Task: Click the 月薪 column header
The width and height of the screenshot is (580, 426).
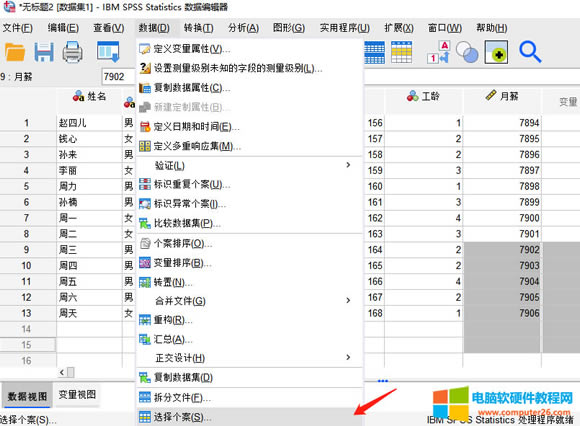Action: pyautogui.click(x=502, y=96)
